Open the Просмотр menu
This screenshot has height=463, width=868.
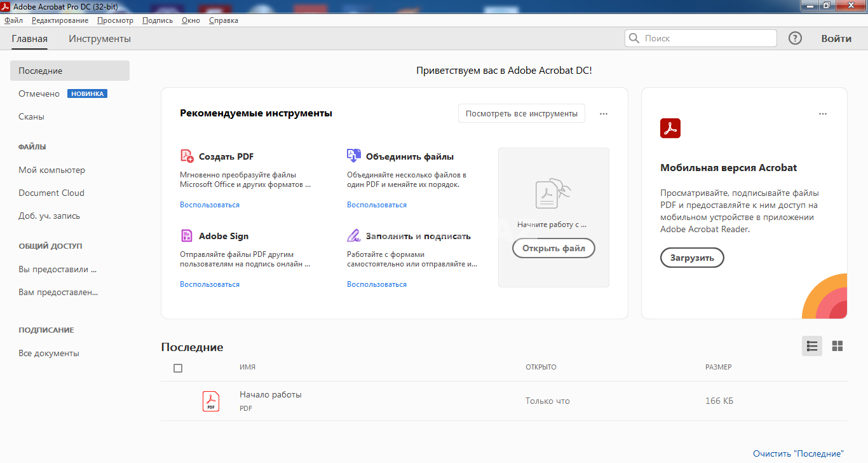tap(115, 20)
